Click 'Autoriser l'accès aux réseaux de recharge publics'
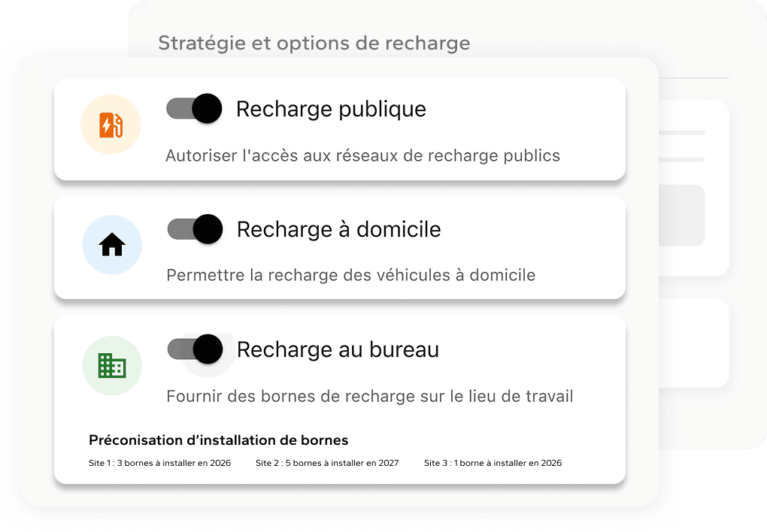767x532 pixels. pos(363,156)
